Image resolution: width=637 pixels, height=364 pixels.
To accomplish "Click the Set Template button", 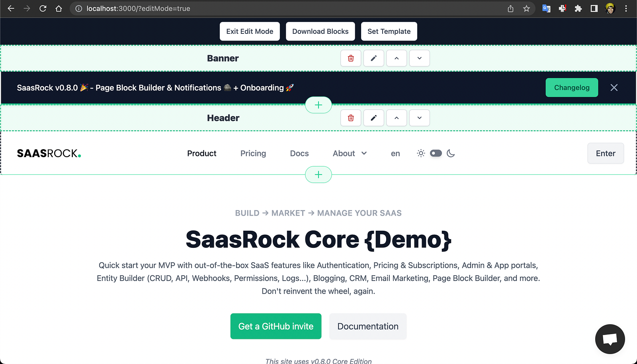I will click(x=389, y=31).
